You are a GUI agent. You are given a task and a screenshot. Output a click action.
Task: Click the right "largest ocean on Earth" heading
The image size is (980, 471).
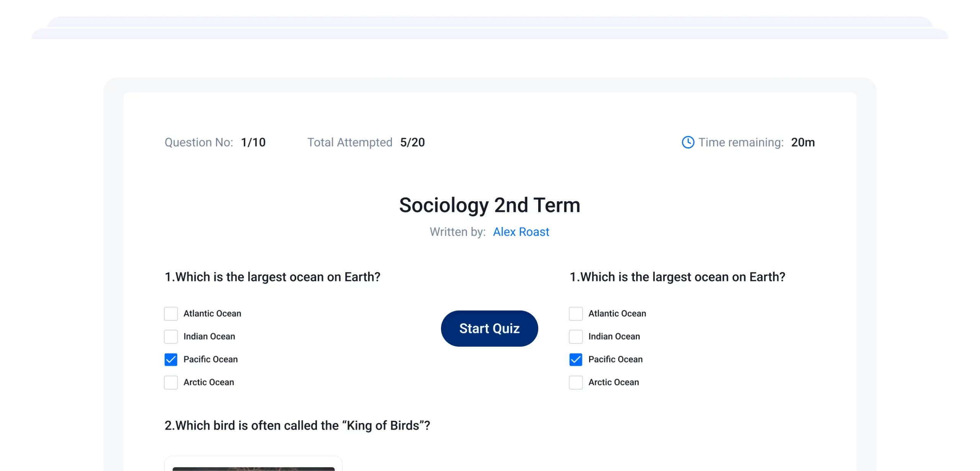tap(677, 277)
